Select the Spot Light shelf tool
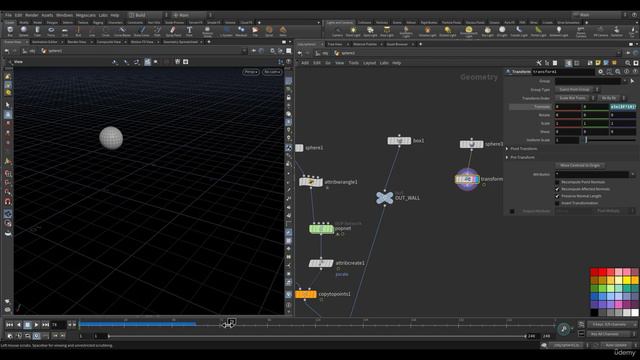640x360 pixels. 370,31
